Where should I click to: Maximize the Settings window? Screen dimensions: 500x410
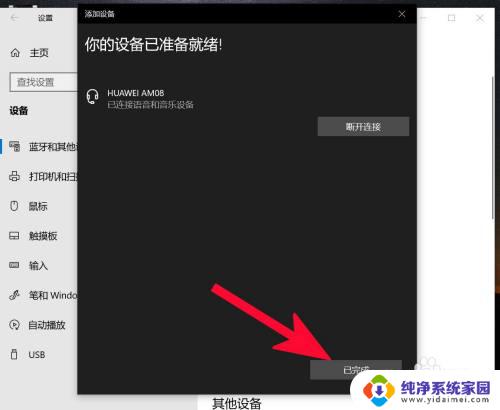point(452,18)
